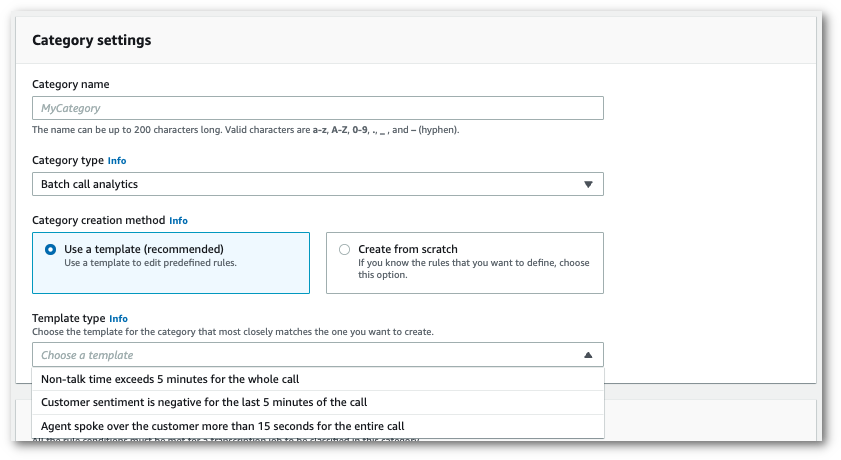
Task: Open the Info link beside Category type
Action: (x=117, y=160)
